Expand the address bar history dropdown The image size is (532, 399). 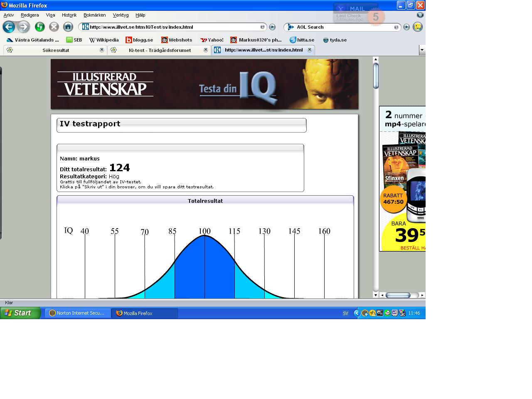(x=262, y=27)
